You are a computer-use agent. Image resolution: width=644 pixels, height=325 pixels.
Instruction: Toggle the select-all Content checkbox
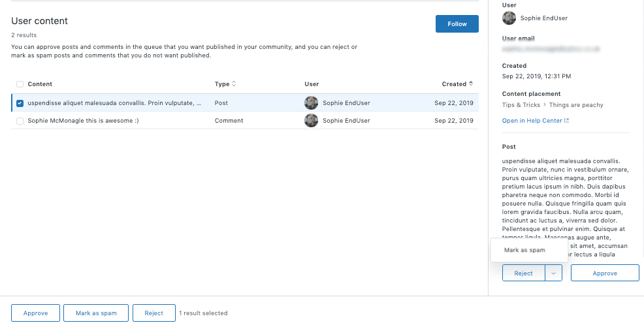click(x=20, y=84)
